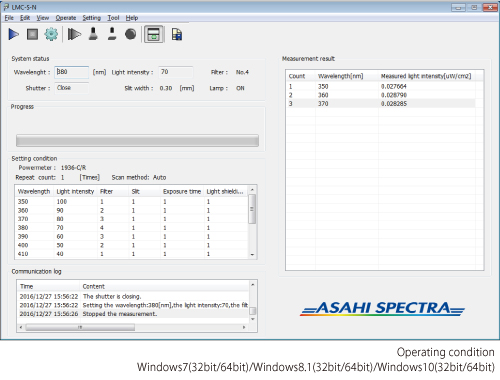Open the Help menu
The image size is (500, 380).
(132, 18)
